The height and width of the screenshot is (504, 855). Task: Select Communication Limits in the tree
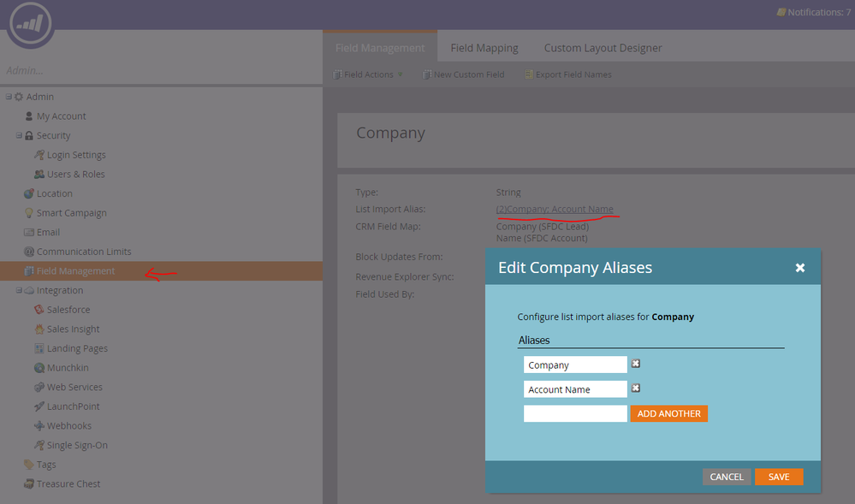pos(84,252)
